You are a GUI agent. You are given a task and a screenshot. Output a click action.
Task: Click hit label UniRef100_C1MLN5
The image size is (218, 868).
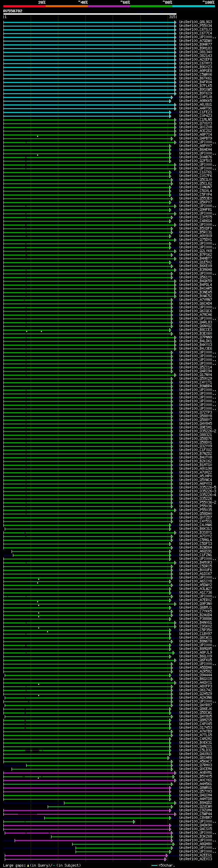pyautogui.click(x=196, y=120)
